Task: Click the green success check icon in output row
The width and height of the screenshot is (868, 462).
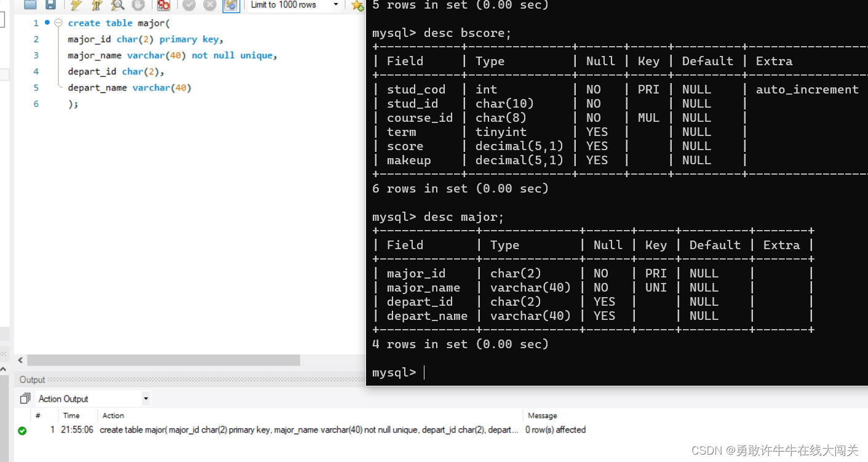Action: (22, 431)
